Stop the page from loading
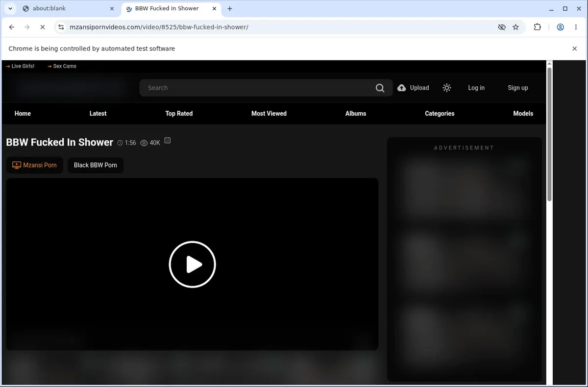This screenshot has width=588, height=387. tap(43, 27)
